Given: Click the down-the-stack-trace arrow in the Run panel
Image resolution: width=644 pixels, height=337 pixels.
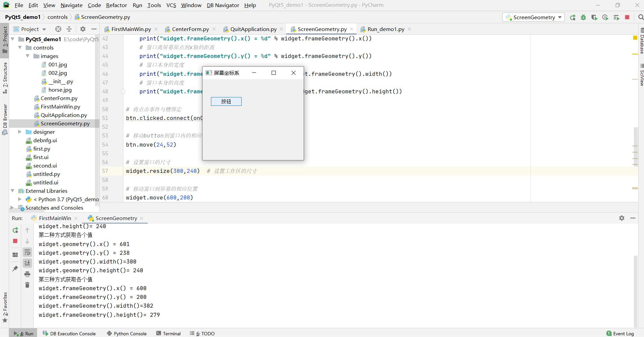Looking at the screenshot, I should pyautogui.click(x=27, y=241).
